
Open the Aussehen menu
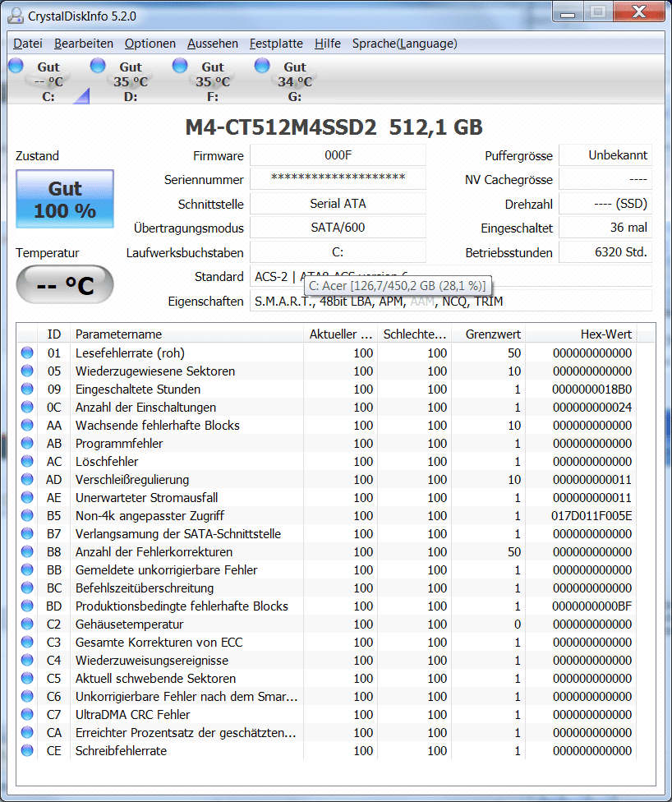coord(212,44)
